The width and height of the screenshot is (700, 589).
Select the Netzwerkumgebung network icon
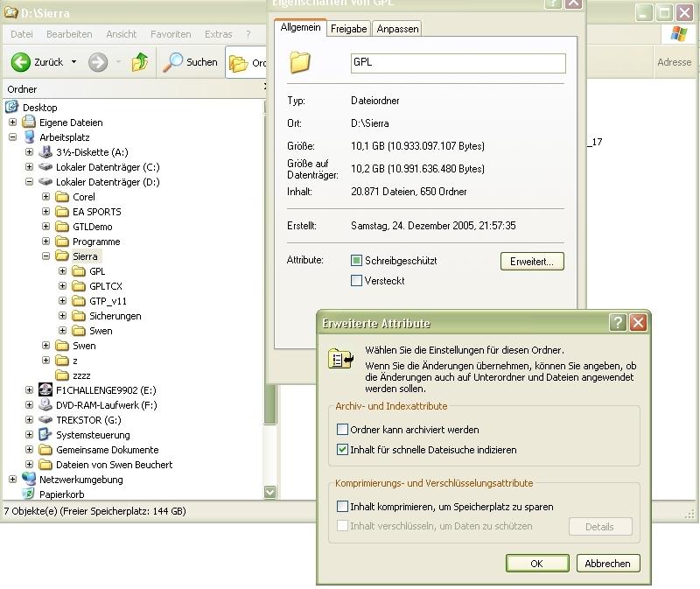(x=29, y=480)
